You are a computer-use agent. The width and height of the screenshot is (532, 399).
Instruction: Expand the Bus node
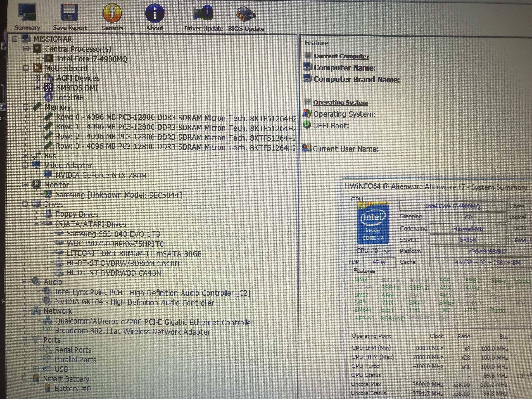pos(25,155)
